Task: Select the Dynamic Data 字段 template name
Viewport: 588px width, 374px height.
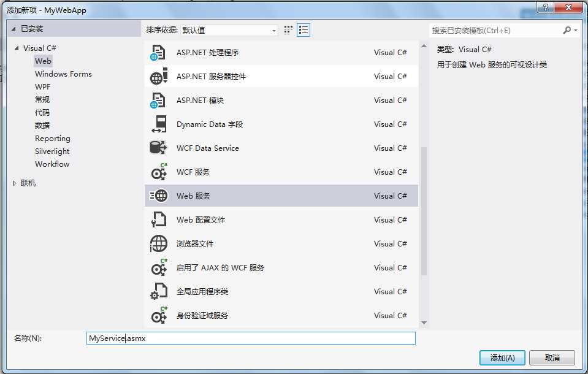Action: click(x=210, y=124)
